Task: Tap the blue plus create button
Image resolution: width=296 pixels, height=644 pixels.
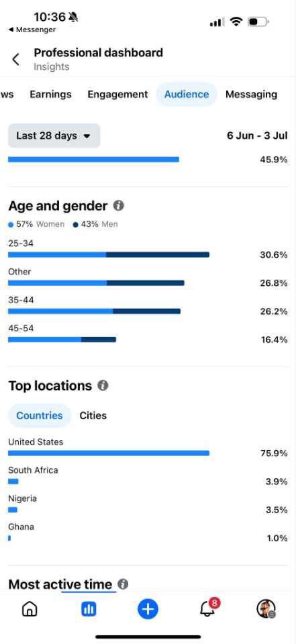Action: (x=148, y=608)
